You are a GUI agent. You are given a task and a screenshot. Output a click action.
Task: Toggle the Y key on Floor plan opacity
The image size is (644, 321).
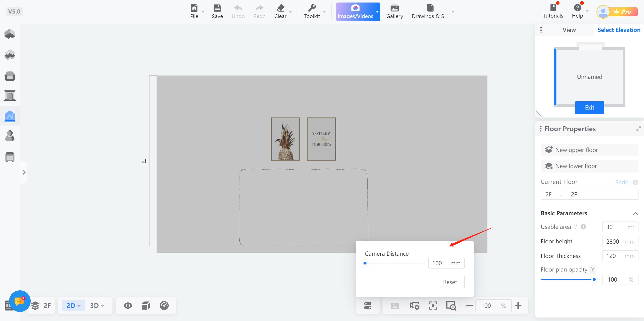point(593,270)
